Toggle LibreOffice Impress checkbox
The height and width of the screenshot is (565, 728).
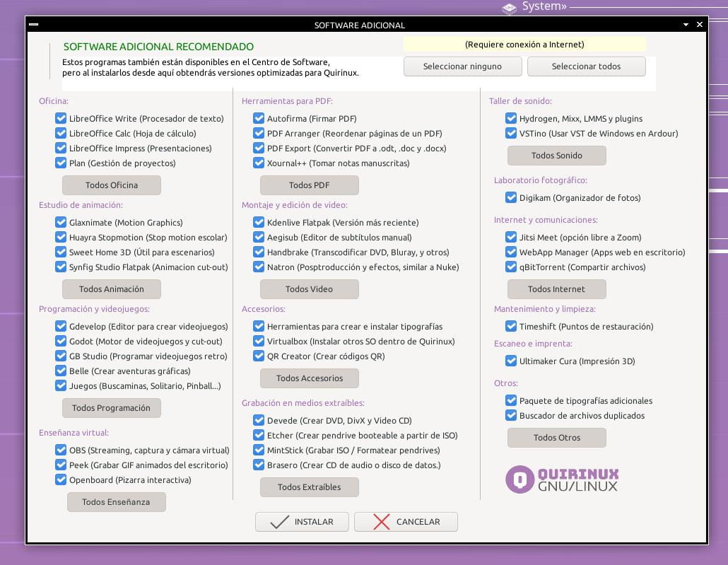61,148
